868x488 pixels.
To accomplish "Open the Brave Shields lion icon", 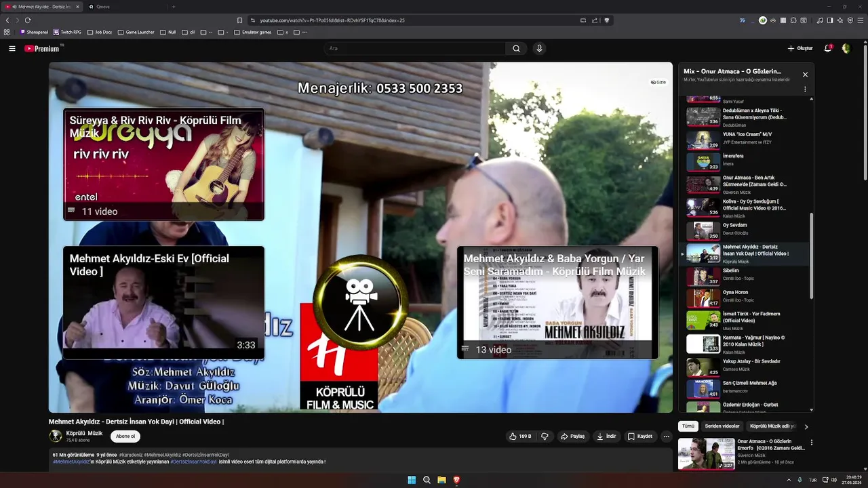I will 607,20.
